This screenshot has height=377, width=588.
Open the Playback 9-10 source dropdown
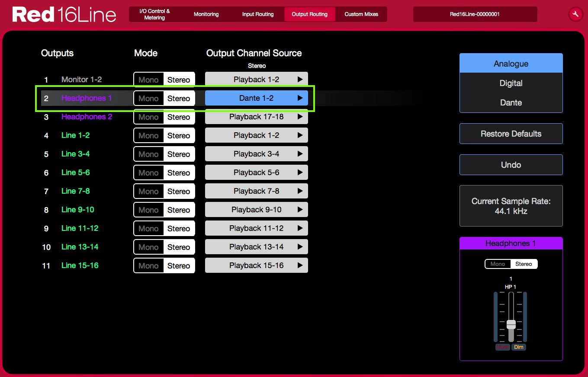pos(257,210)
